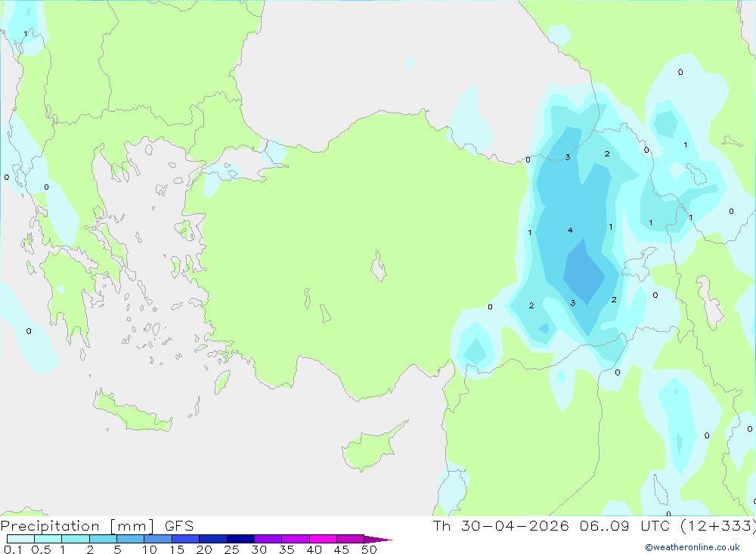Click the '4' precipitation value on the map
This screenshot has height=554, width=756.
[570, 230]
